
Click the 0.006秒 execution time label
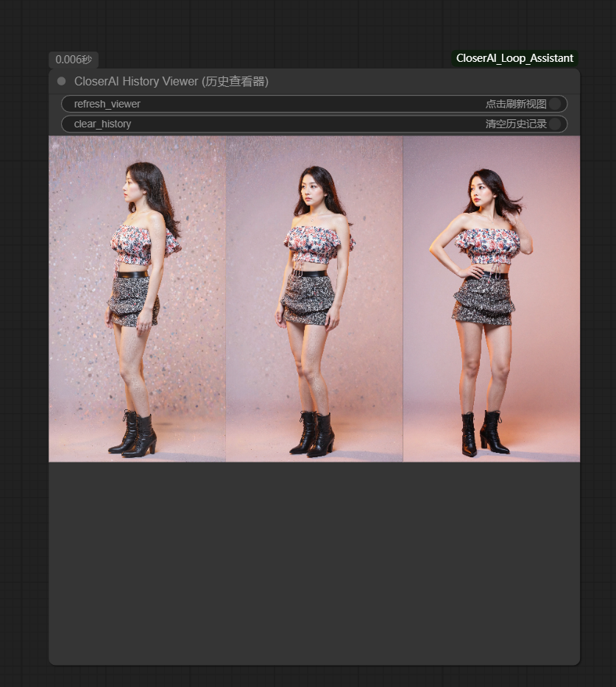click(74, 60)
